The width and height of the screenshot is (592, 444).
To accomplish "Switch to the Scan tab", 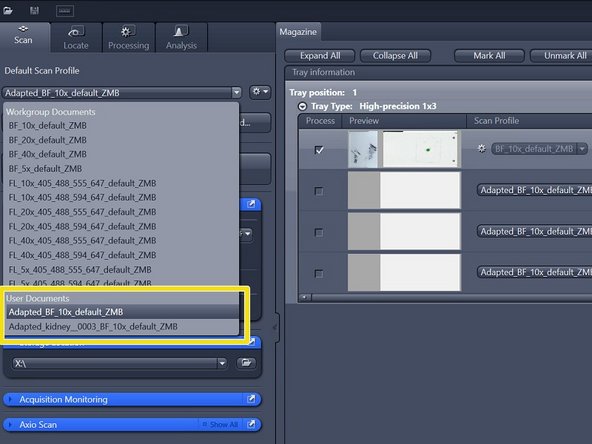I will point(23,36).
